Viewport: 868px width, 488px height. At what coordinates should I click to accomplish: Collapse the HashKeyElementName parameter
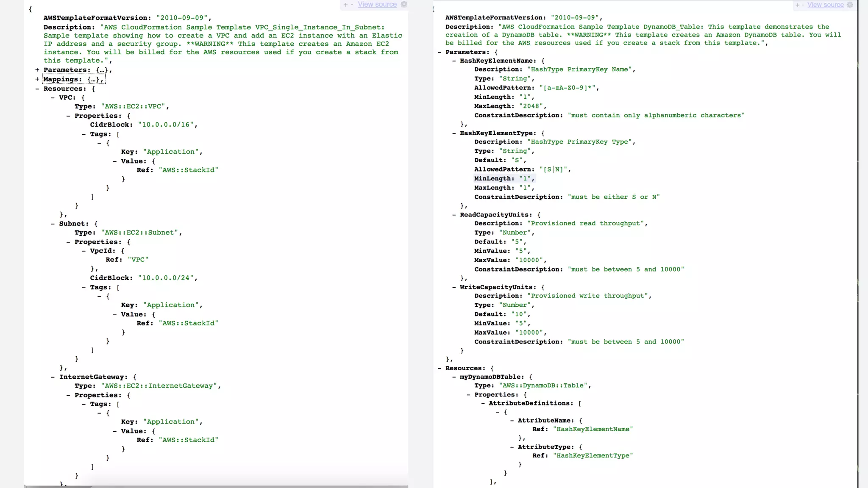(x=454, y=61)
